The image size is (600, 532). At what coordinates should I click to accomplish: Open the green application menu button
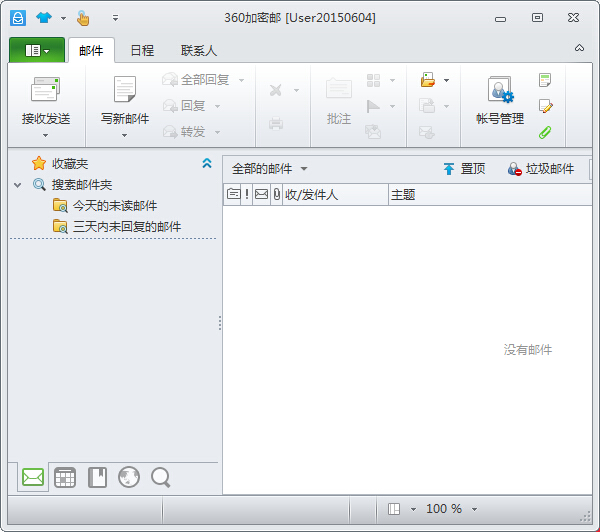[37, 50]
